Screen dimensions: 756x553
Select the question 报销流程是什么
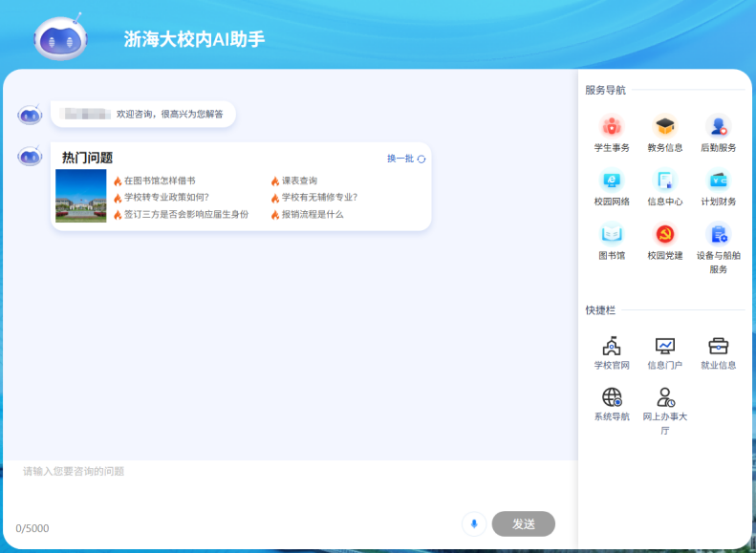tap(313, 214)
